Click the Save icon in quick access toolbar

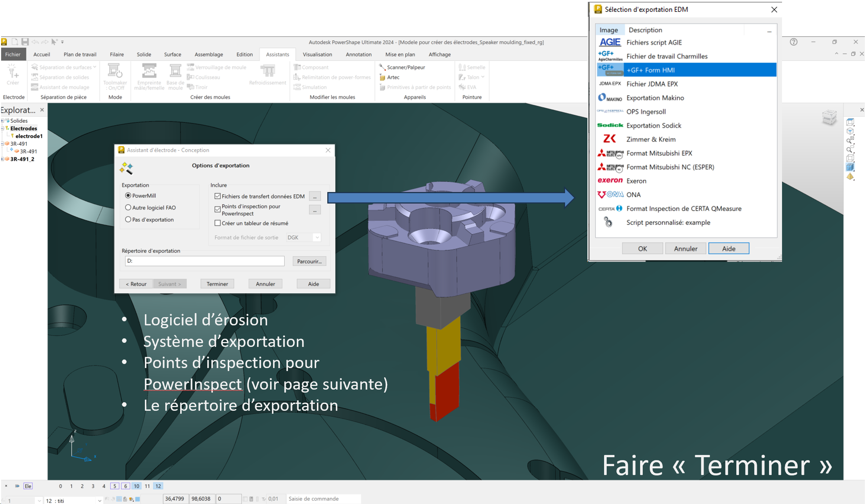(25, 42)
